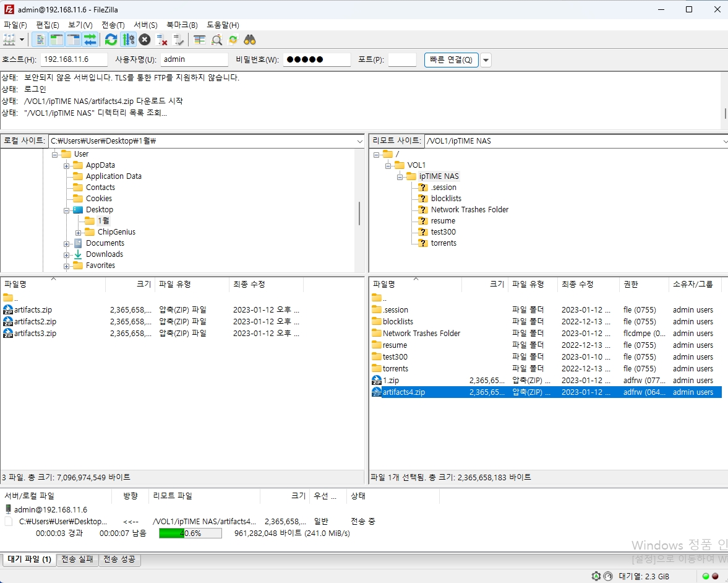
Task: Expand the AppData folder node
Action: (66, 166)
